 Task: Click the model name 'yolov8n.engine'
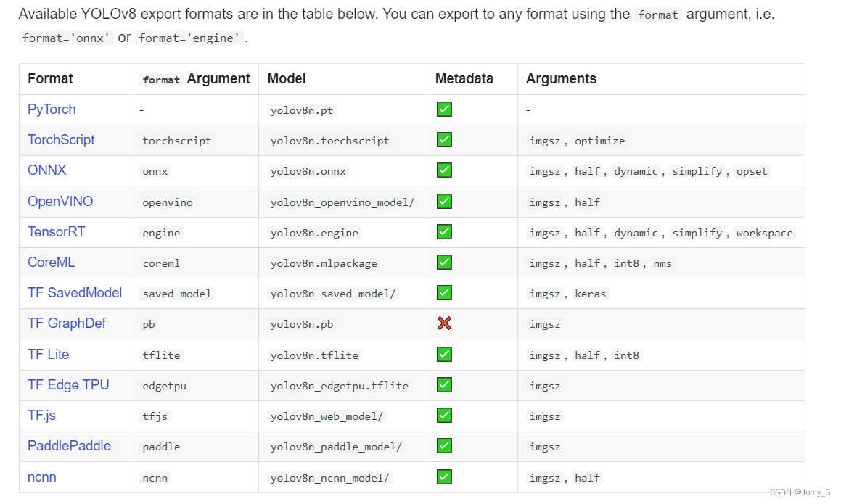click(314, 234)
